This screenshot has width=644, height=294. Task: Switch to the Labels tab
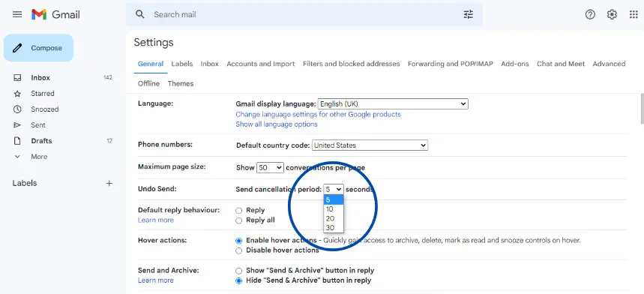pyautogui.click(x=182, y=64)
